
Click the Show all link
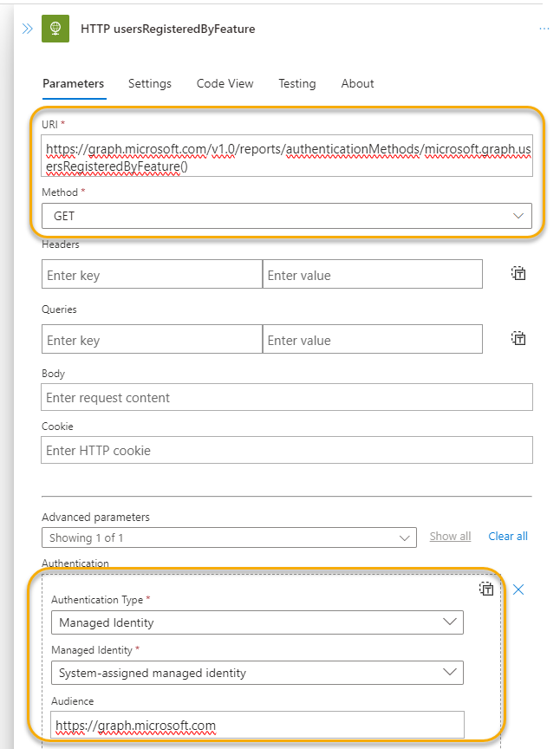(450, 537)
